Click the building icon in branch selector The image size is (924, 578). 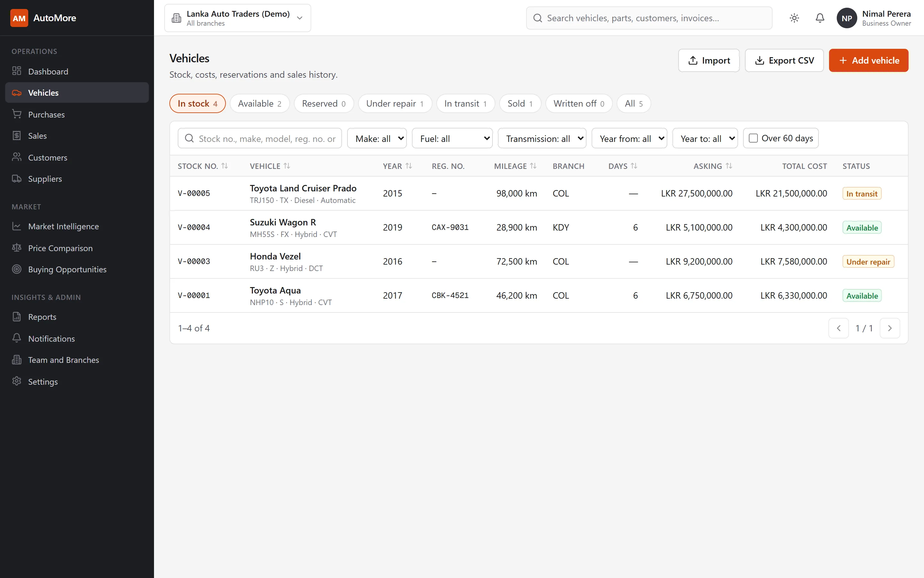click(176, 18)
